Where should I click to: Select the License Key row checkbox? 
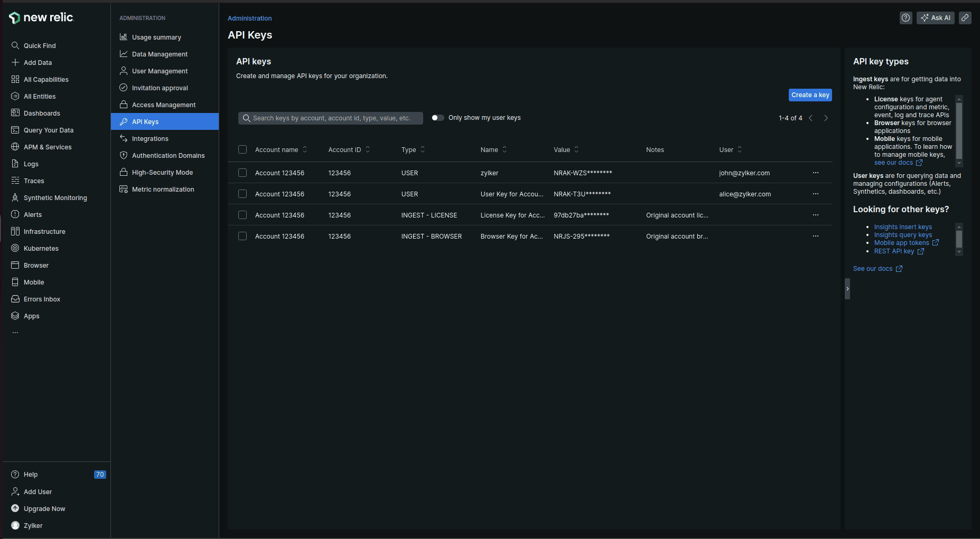pyautogui.click(x=242, y=215)
